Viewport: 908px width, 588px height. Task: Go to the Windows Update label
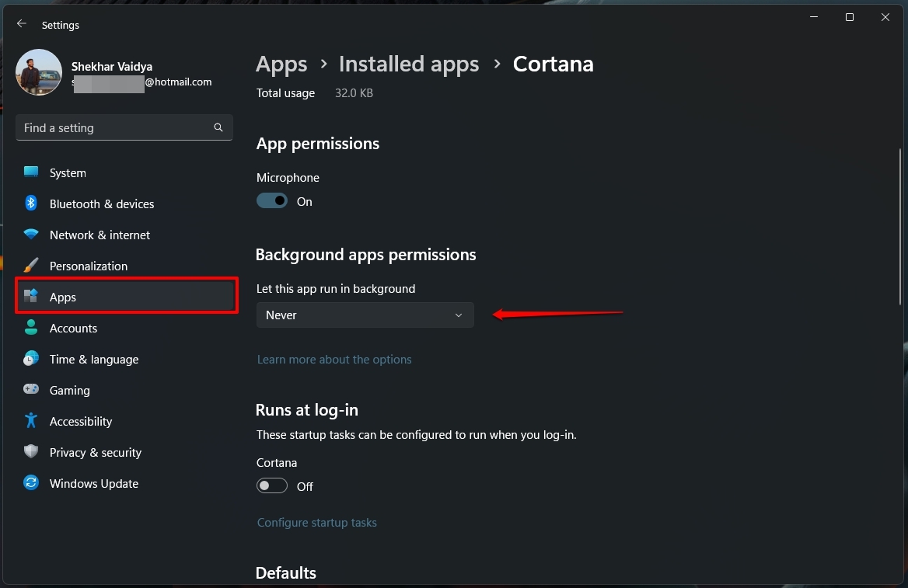[x=94, y=484]
